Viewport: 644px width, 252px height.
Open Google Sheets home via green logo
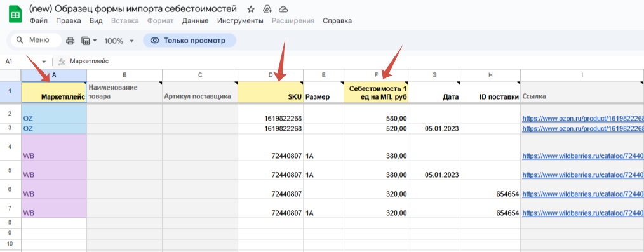[x=15, y=15]
